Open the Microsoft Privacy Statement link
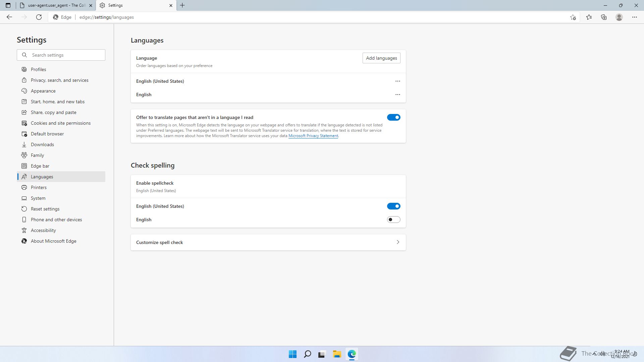The width and height of the screenshot is (644, 362). pyautogui.click(x=313, y=136)
